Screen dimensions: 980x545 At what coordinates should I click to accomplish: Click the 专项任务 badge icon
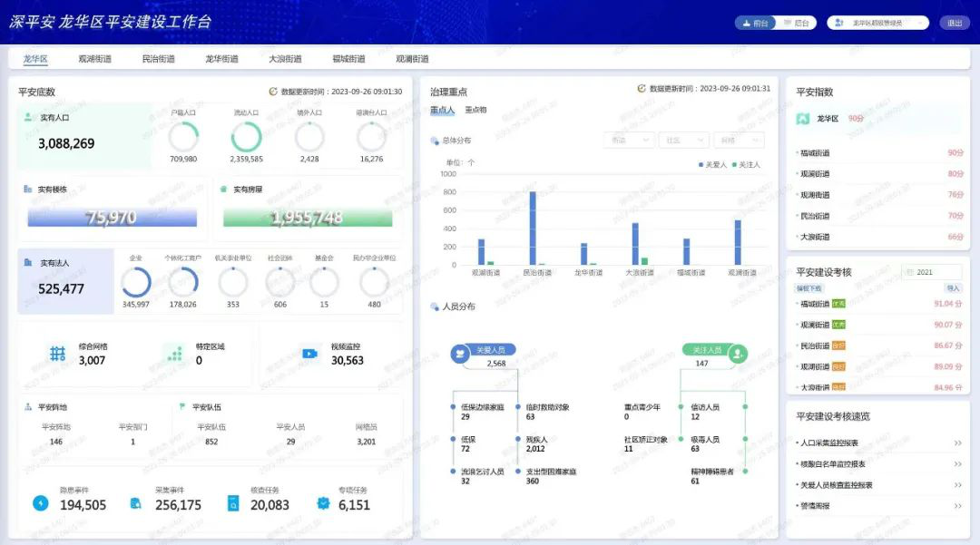point(323,502)
